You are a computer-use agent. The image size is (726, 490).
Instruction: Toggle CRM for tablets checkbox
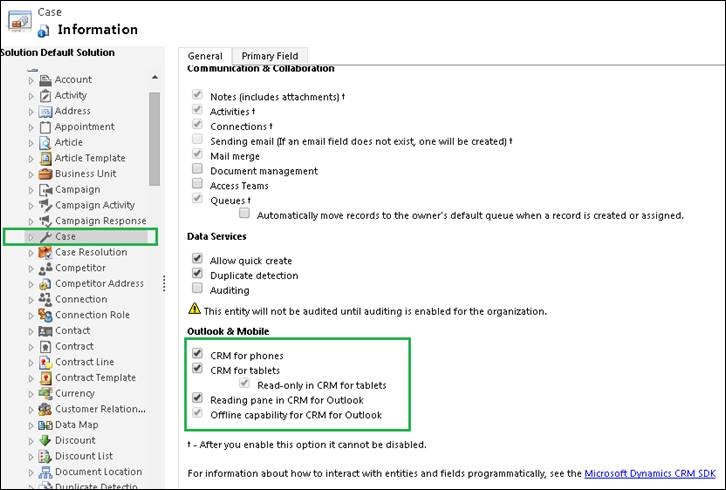198,368
